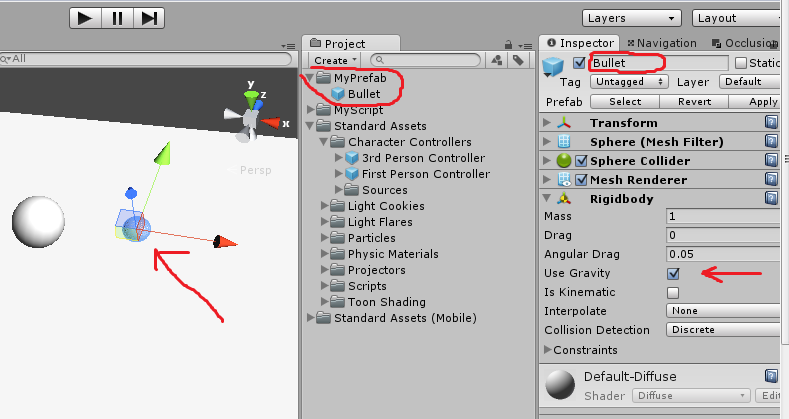The image size is (789, 419).
Task: Click the Project panel lock icon
Action: pyautogui.click(x=508, y=44)
